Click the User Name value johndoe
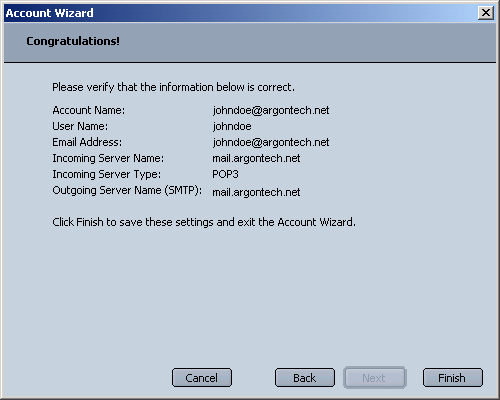 232,126
